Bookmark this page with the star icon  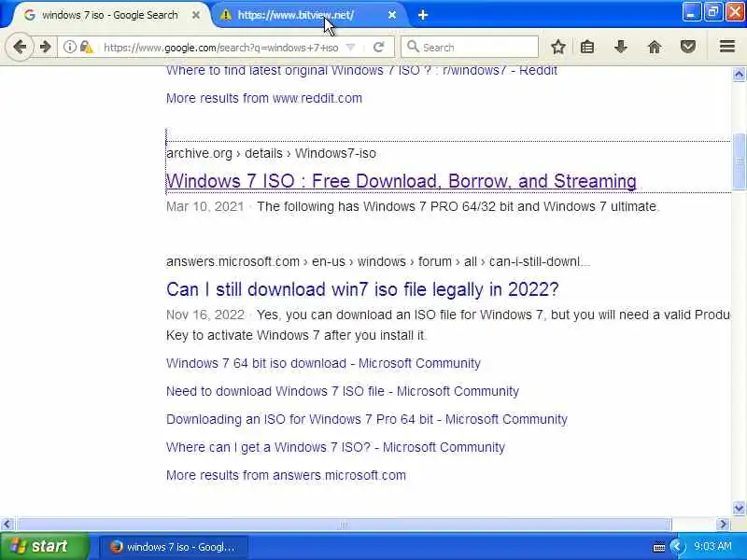point(557,47)
